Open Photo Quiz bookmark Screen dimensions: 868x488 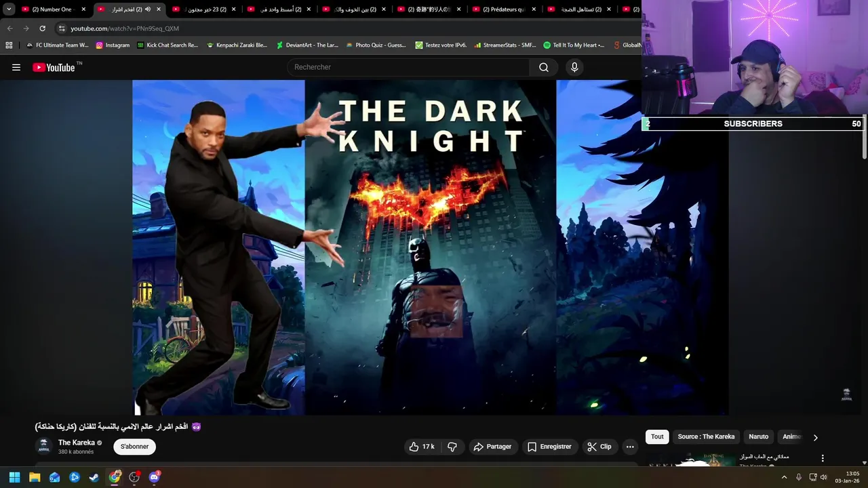[x=376, y=45]
